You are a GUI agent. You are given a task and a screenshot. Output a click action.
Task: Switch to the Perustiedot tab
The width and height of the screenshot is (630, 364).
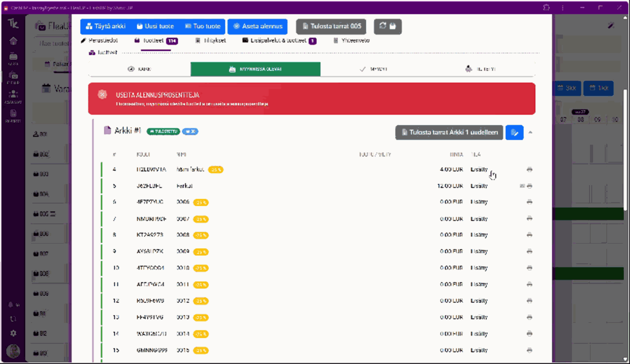click(x=99, y=40)
